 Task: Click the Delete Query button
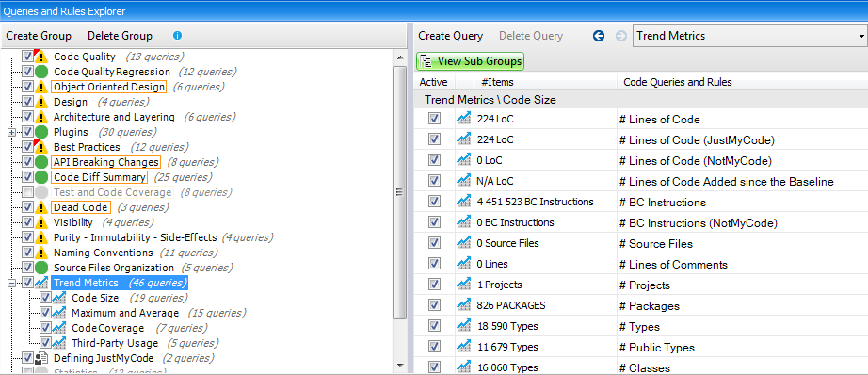point(531,36)
